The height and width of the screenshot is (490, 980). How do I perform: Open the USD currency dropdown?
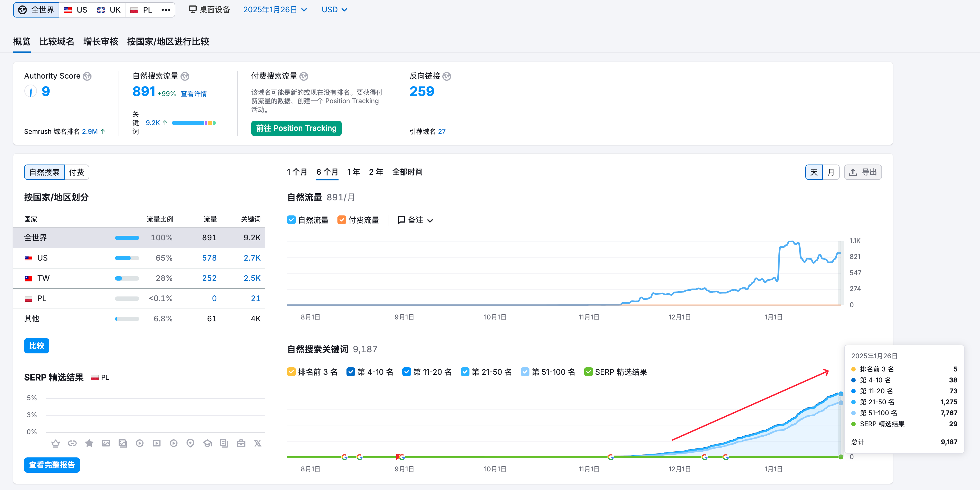point(334,10)
